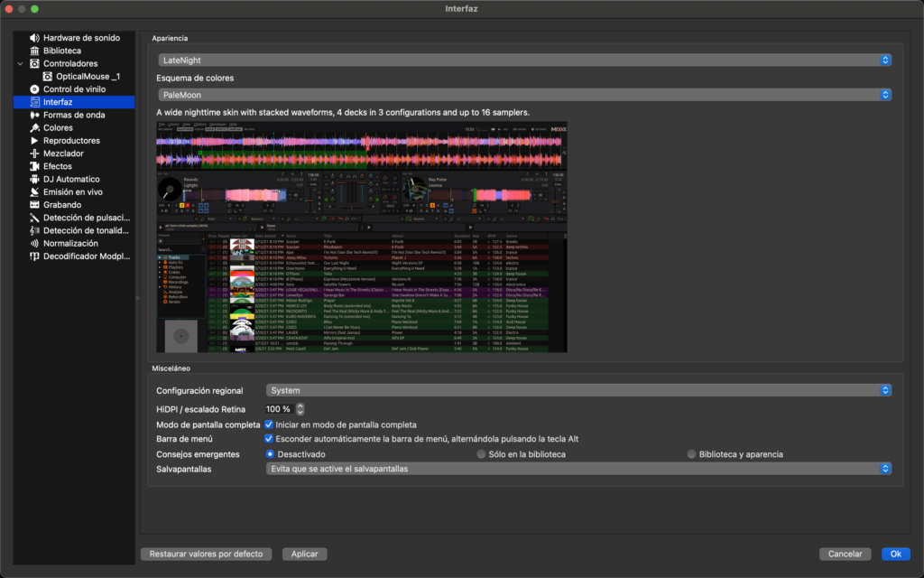The image size is (924, 578).
Task: Click the Detección de pulsaciones icon
Action: [35, 218]
